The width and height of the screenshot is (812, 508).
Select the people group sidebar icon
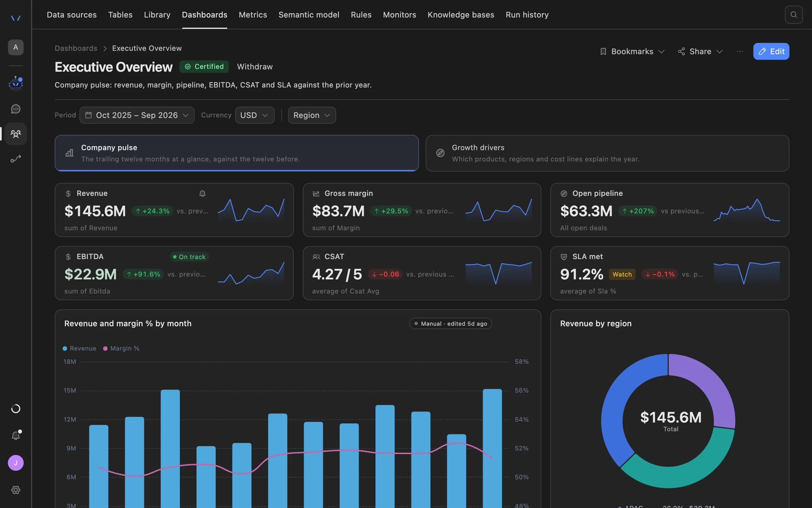pos(16,134)
